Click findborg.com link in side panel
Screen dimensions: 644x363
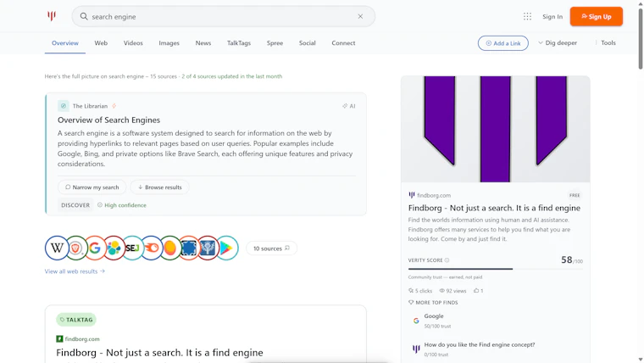pyautogui.click(x=434, y=195)
